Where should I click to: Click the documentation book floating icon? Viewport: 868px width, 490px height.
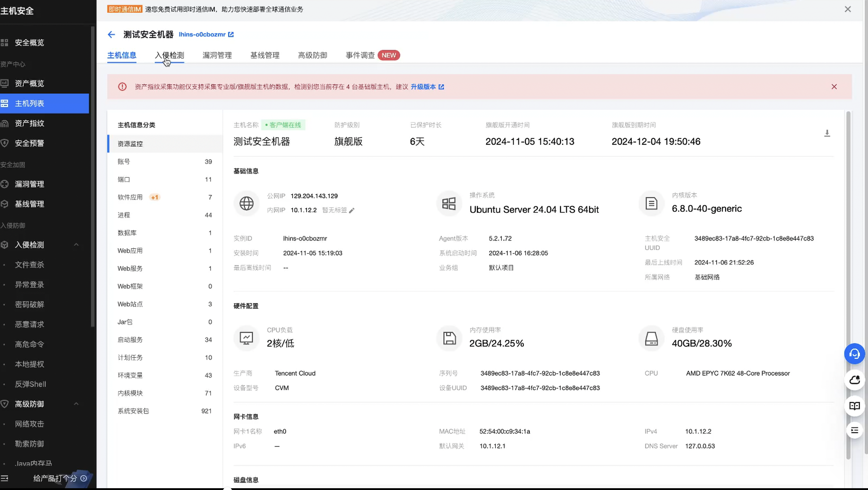[x=854, y=406]
